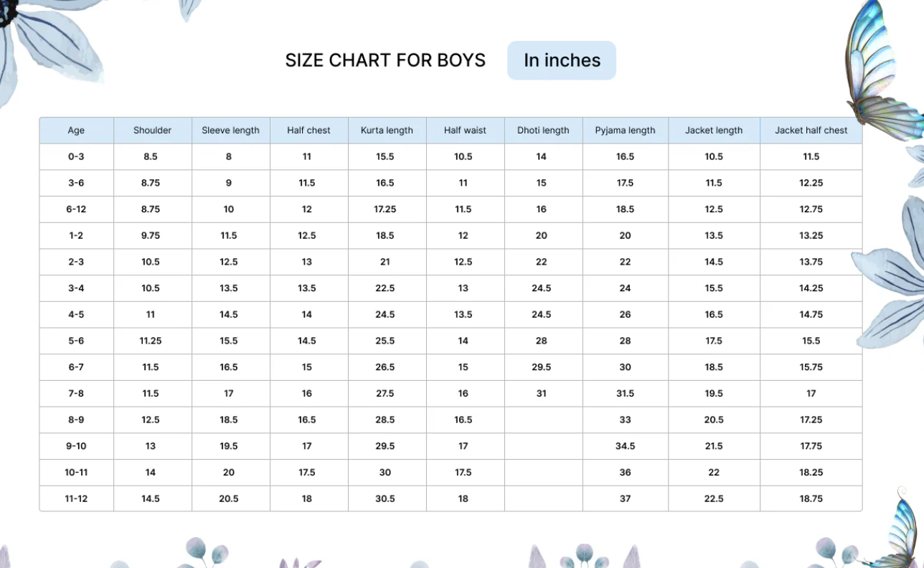Click the Jacket half chest header
The image size is (924, 568).
coord(811,131)
